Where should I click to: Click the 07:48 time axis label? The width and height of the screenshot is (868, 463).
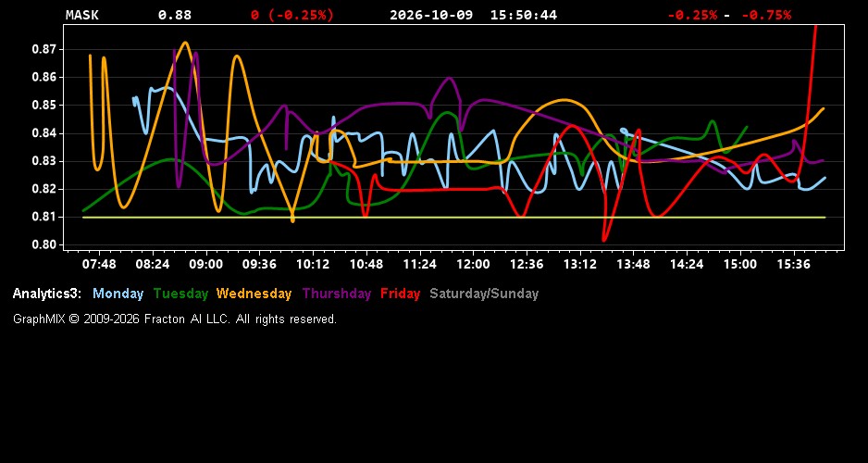(x=99, y=264)
